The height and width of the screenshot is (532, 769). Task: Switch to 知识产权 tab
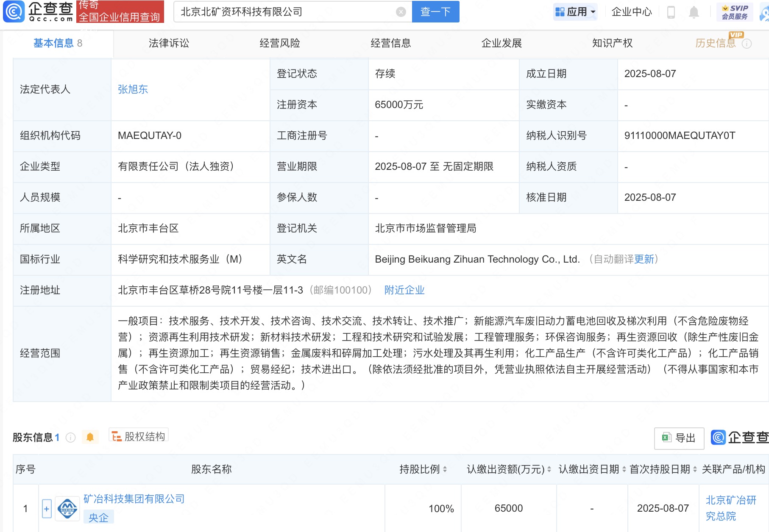point(612,43)
